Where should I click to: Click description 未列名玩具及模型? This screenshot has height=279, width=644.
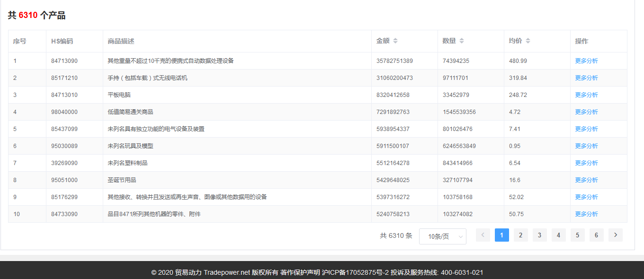pyautogui.click(x=130, y=146)
